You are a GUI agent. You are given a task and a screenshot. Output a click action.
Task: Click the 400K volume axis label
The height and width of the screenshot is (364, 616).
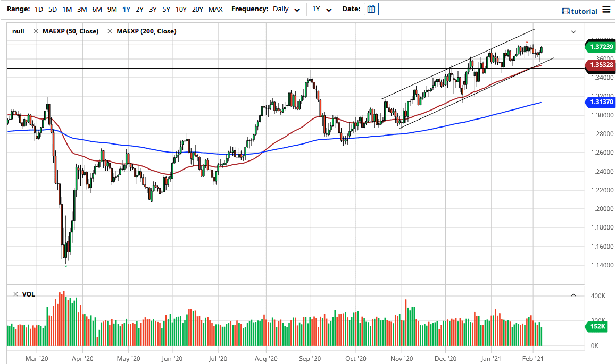(x=598, y=296)
